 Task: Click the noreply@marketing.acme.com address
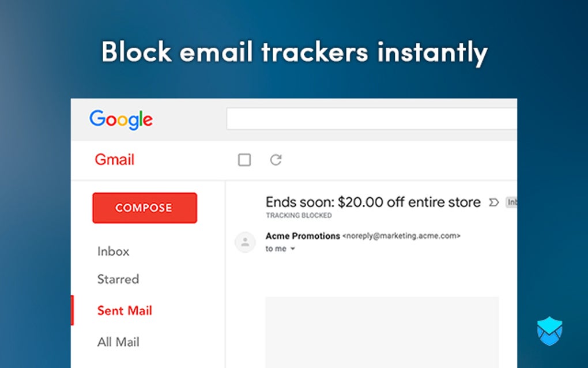coord(402,236)
